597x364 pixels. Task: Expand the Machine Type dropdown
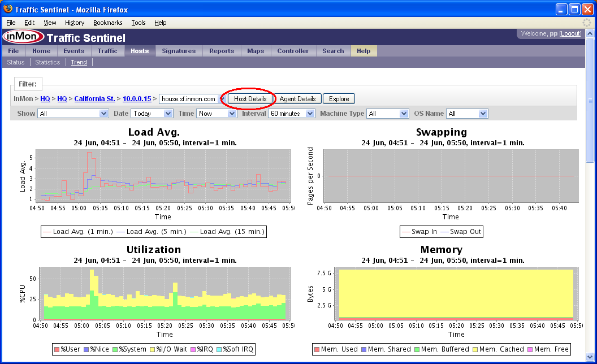(387, 114)
